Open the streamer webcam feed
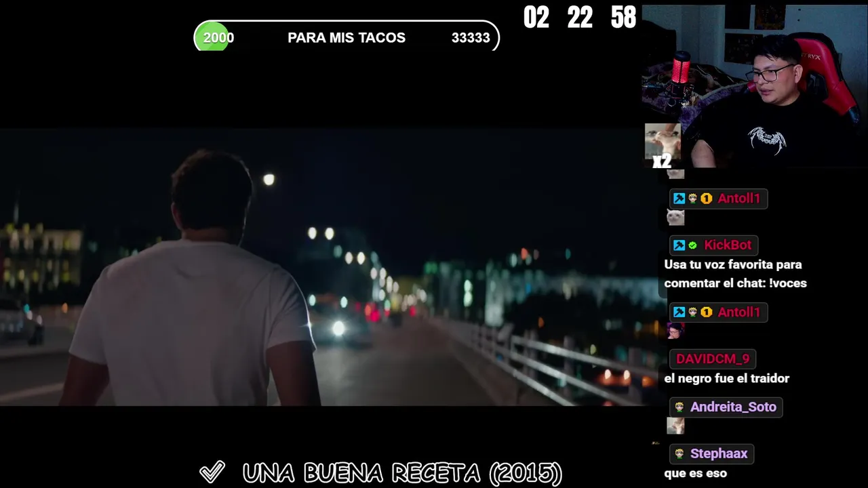The height and width of the screenshot is (488, 868). pos(755,85)
